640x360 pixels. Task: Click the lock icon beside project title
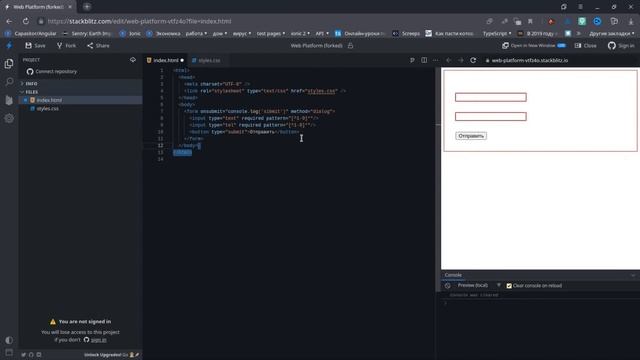(x=350, y=46)
